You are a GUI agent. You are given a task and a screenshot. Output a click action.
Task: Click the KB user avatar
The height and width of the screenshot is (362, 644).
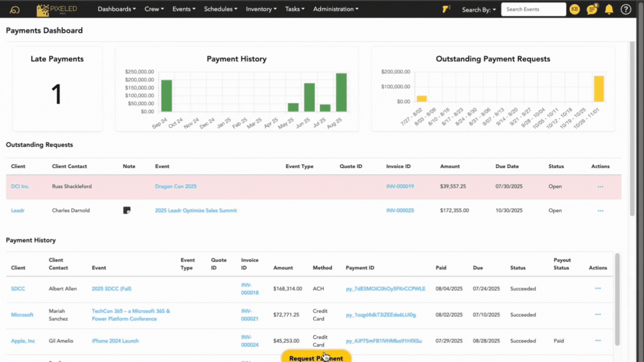click(x=575, y=9)
